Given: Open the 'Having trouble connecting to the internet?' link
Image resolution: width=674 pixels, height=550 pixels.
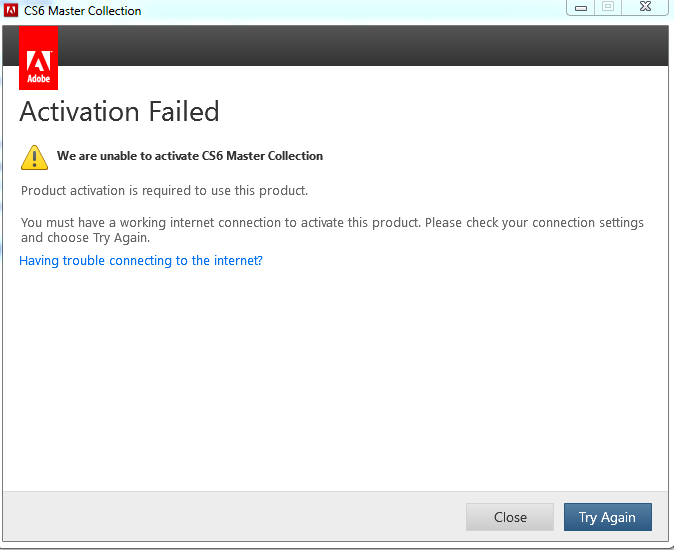Looking at the screenshot, I should tap(141, 261).
